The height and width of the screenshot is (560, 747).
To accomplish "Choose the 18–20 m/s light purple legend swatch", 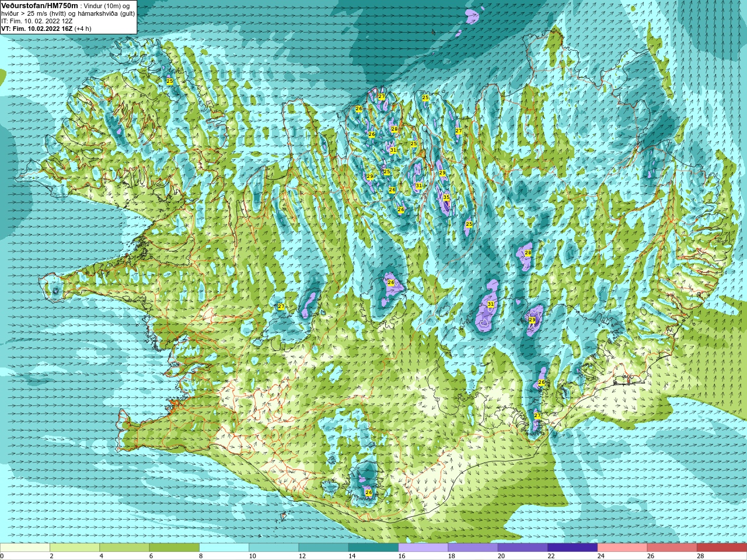I will 473,548.
